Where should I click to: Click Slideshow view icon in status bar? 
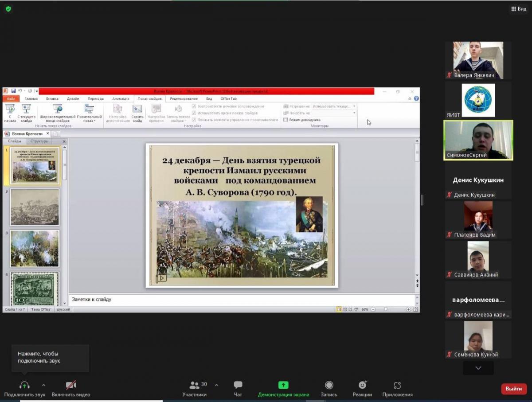[x=356, y=309]
